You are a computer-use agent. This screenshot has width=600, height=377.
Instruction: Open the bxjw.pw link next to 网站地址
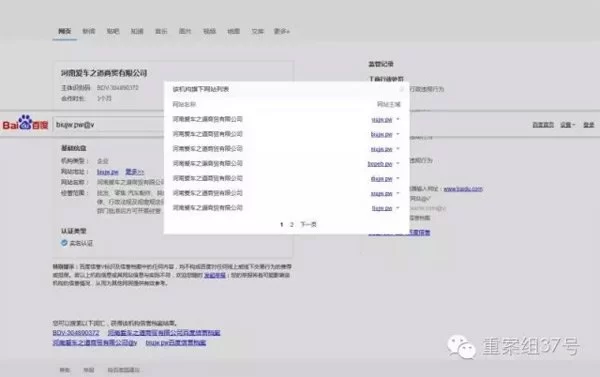pyautogui.click(x=108, y=172)
